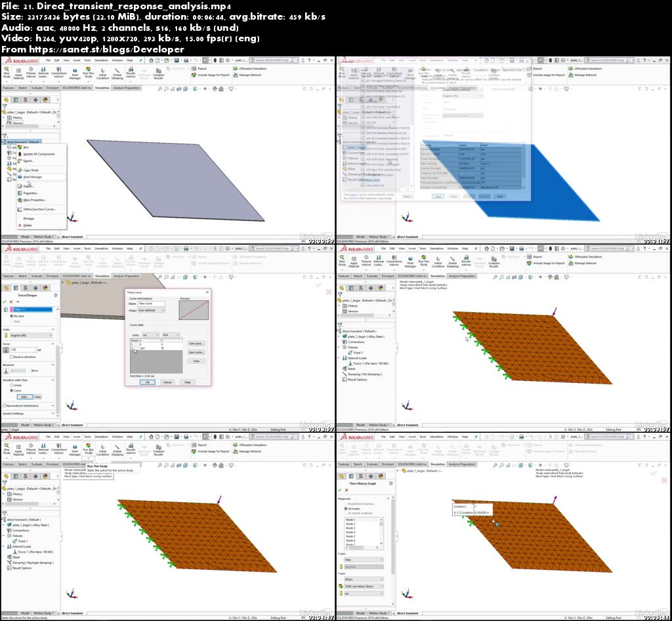Click help icon in Force/Torque panel header
The width and height of the screenshot is (672, 621).
(55, 295)
